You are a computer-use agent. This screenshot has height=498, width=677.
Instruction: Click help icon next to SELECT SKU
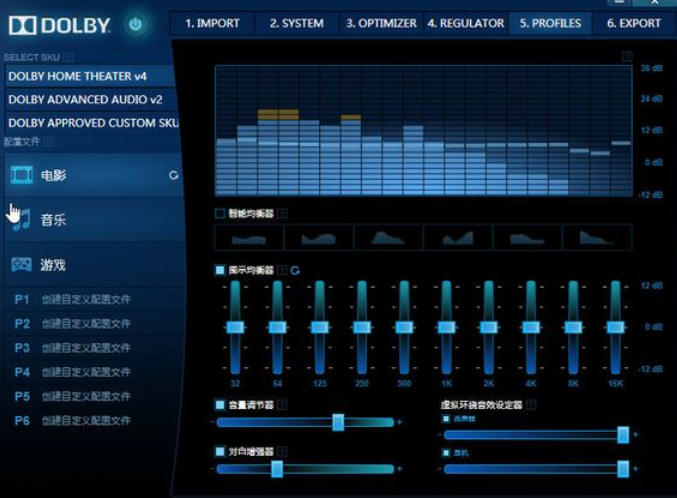coord(69,58)
